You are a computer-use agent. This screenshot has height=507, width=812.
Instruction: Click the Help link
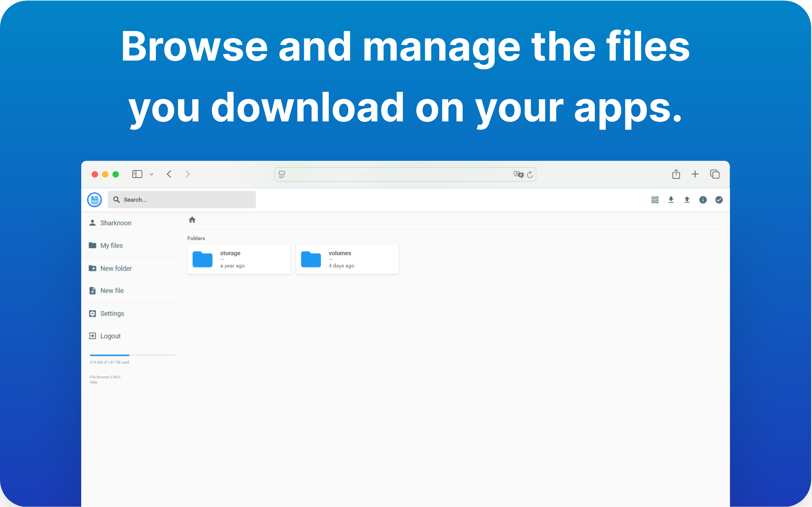pyautogui.click(x=94, y=382)
